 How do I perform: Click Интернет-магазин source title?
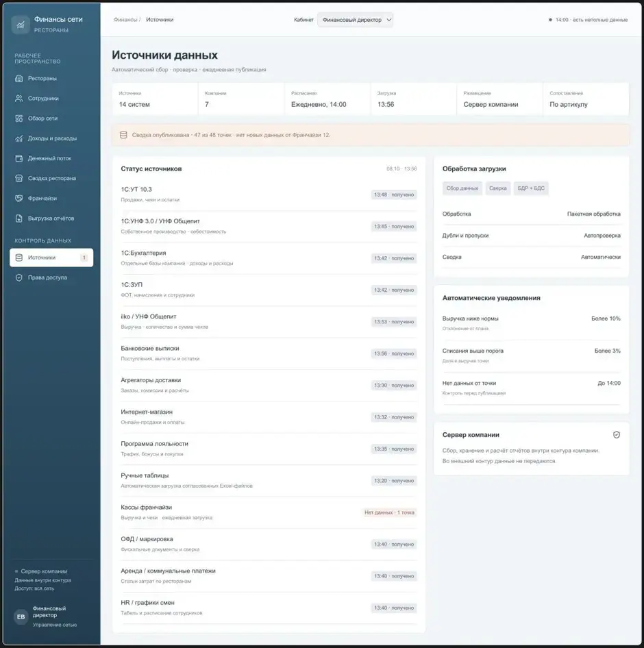pos(147,412)
